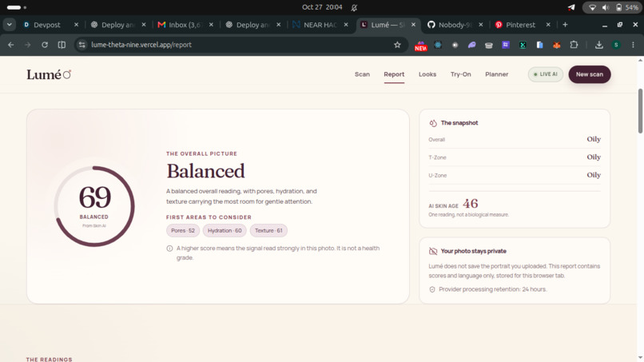This screenshot has height=362, width=644.
Task: Click THE READINGS section label
Action: click(50, 360)
